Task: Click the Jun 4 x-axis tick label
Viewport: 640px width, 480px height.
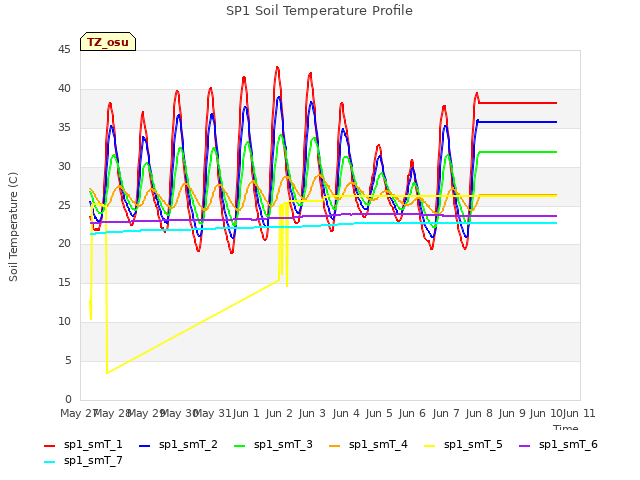Action: tap(346, 413)
